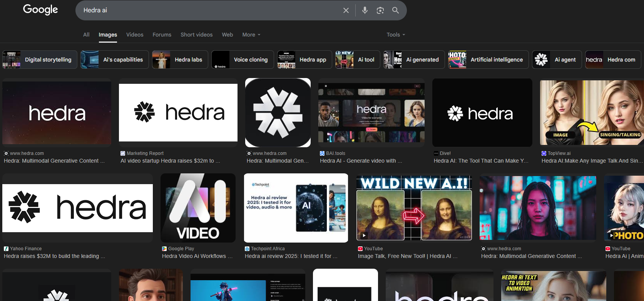Click the play icon on Mona Lisa thumbnail
Screen dimensions: 644x301
click(x=364, y=235)
